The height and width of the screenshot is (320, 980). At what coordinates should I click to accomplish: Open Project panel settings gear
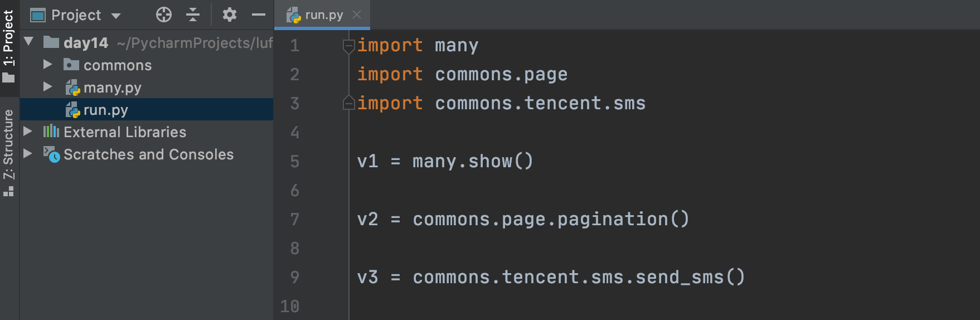(x=229, y=14)
